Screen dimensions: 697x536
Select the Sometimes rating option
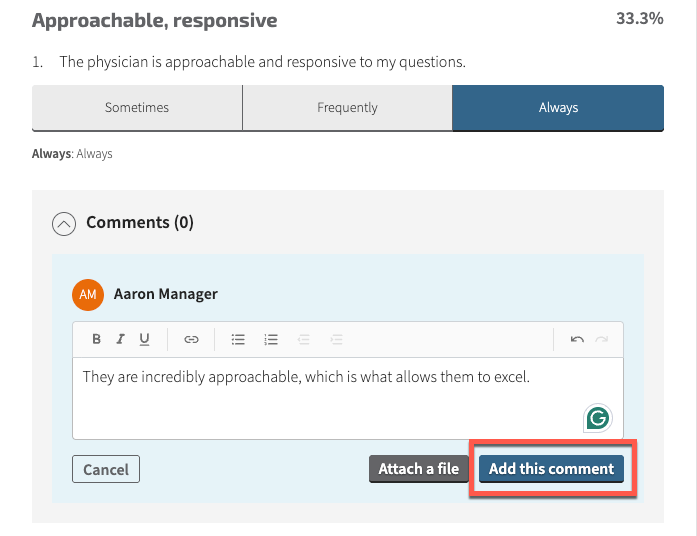(137, 108)
